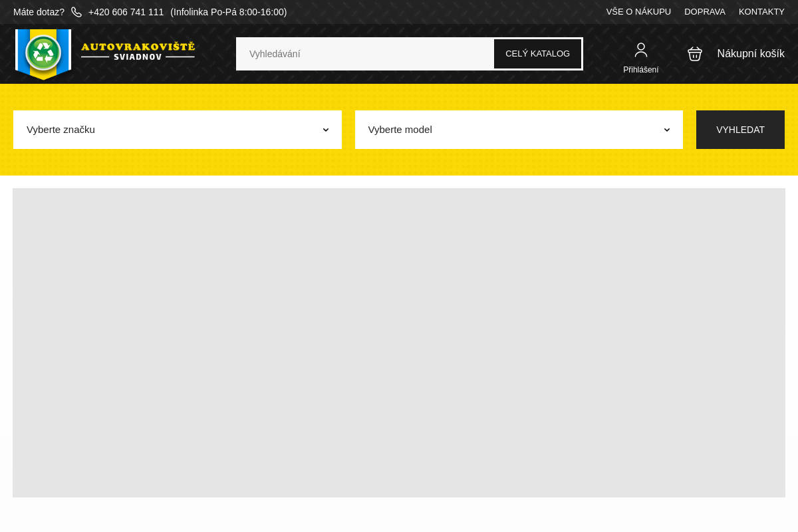Image resolution: width=798 pixels, height=532 pixels.
Task: Focus the Vyhledávání search field
Action: click(364, 54)
